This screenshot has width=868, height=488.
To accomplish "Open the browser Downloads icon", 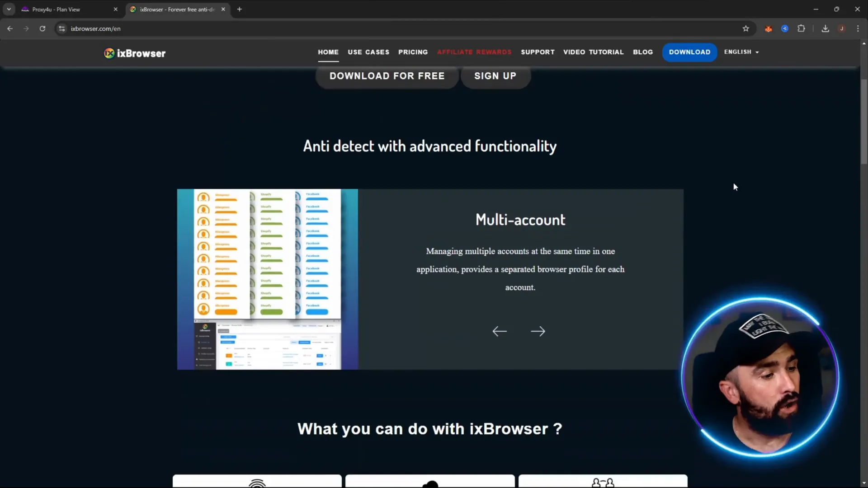I will (826, 28).
